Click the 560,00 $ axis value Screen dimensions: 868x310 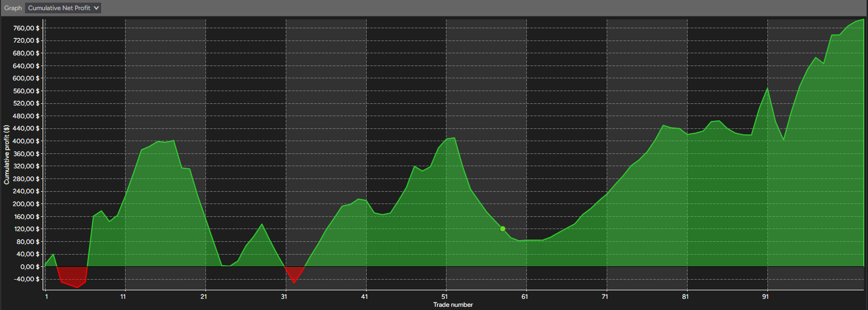tap(26, 91)
